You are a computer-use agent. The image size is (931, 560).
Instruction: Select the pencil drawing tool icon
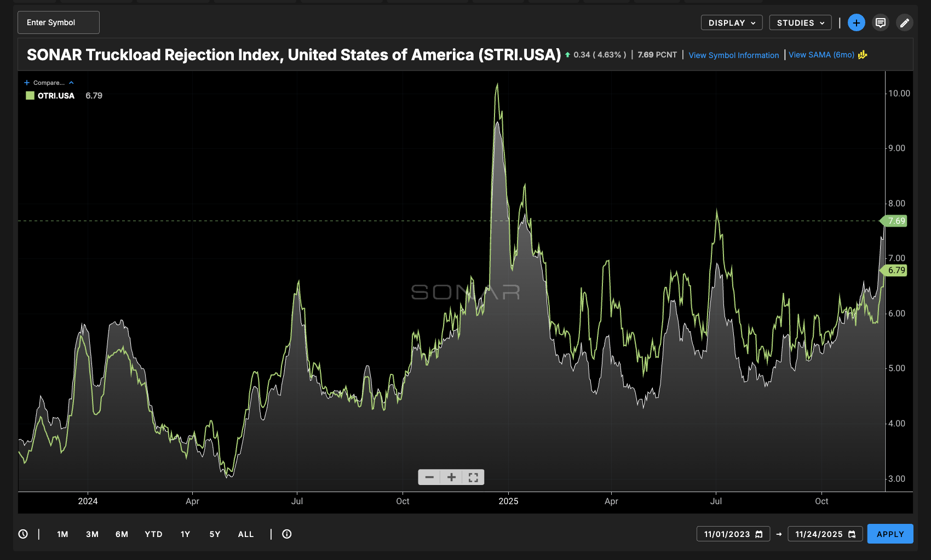tap(904, 22)
